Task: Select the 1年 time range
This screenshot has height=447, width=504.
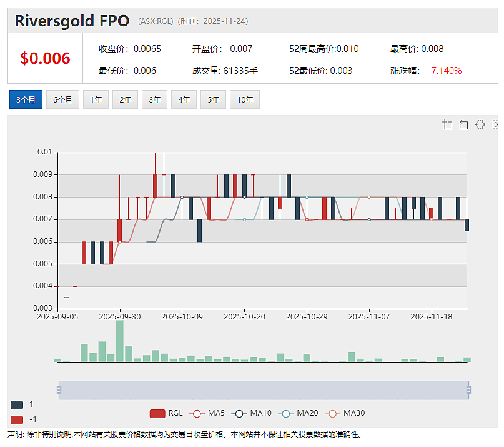Action: [x=96, y=99]
